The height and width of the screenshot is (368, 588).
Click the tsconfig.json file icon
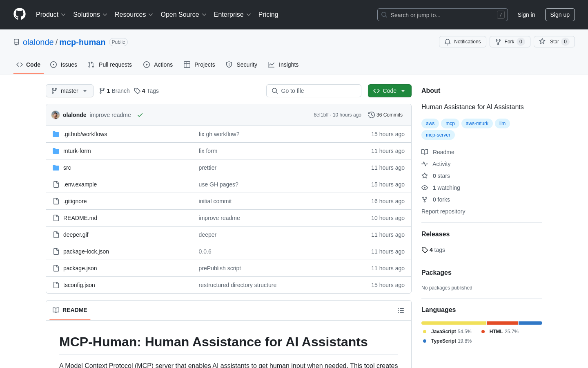click(x=56, y=285)
